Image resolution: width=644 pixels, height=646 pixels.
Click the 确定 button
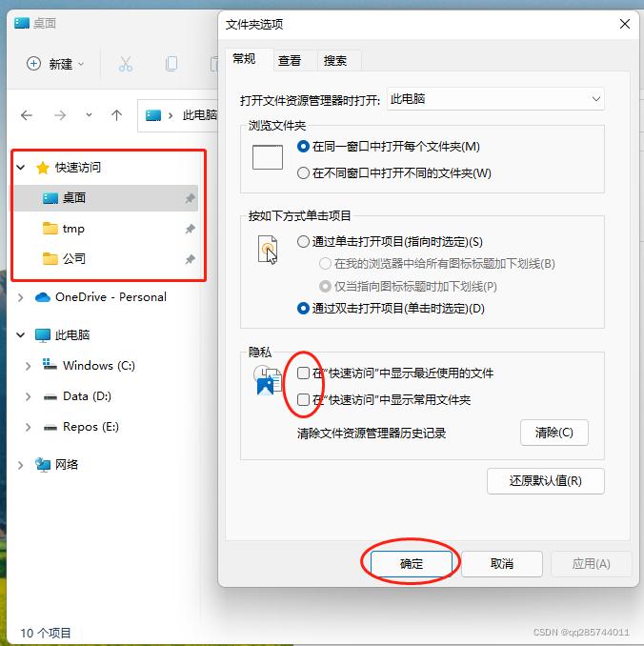(412, 564)
